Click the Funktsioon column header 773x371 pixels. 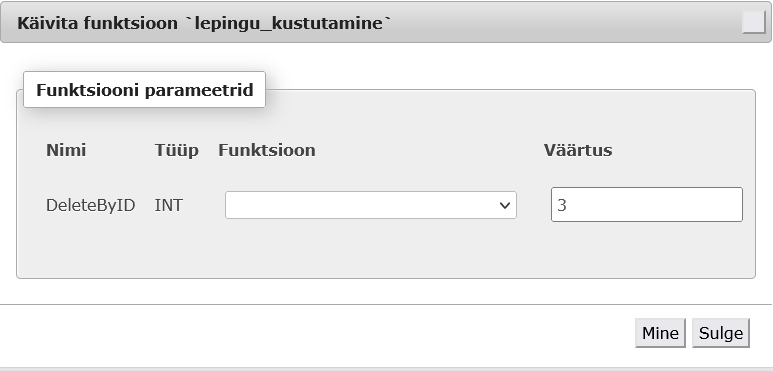pyautogui.click(x=267, y=150)
